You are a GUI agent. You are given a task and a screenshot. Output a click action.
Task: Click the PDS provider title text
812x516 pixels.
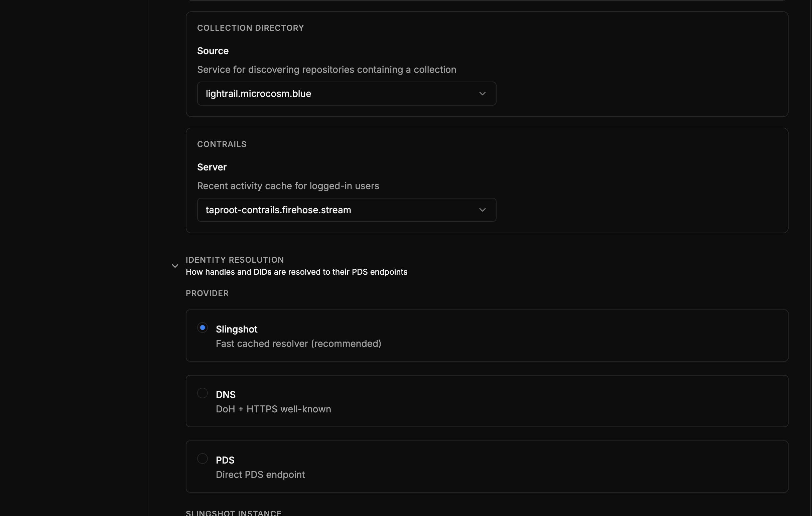click(225, 460)
